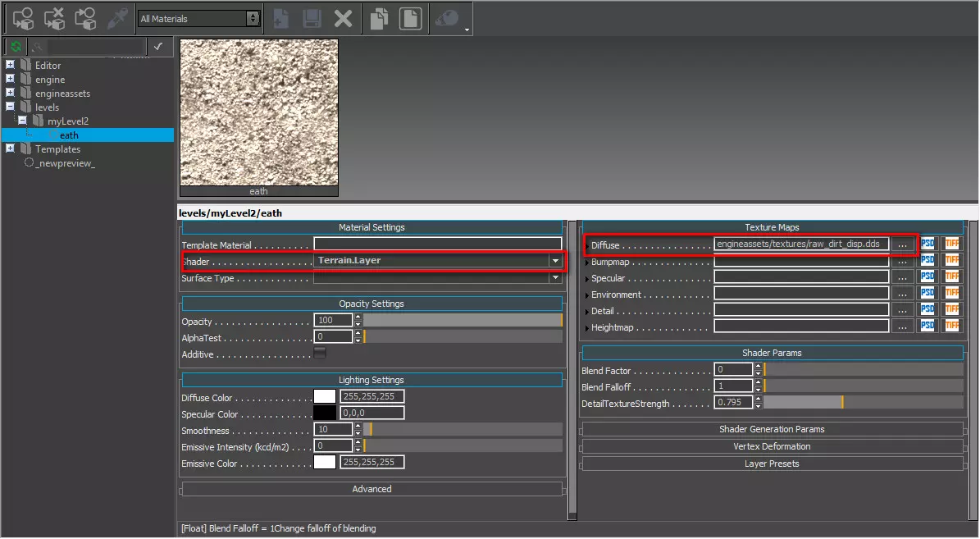Click the Remove (X) toolbar icon
This screenshot has height=539, width=980.
click(x=343, y=18)
